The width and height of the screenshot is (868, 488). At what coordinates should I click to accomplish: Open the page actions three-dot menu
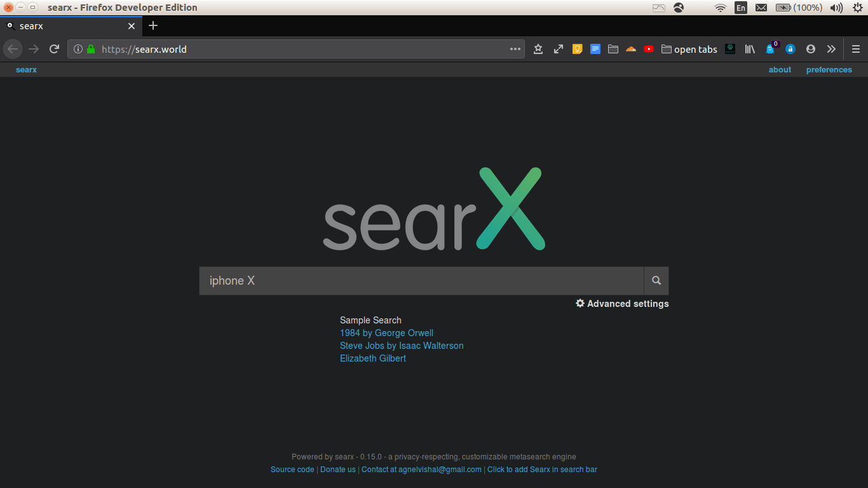(515, 49)
